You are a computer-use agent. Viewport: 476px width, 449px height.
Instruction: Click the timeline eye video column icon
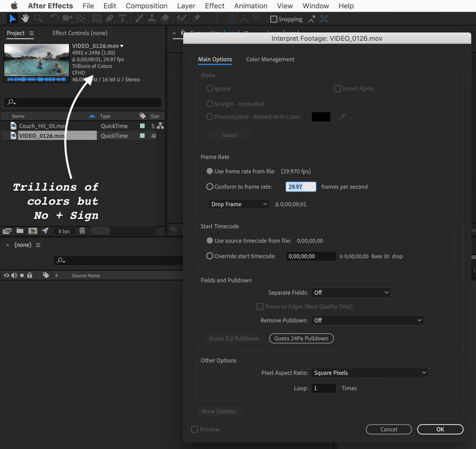[6, 275]
